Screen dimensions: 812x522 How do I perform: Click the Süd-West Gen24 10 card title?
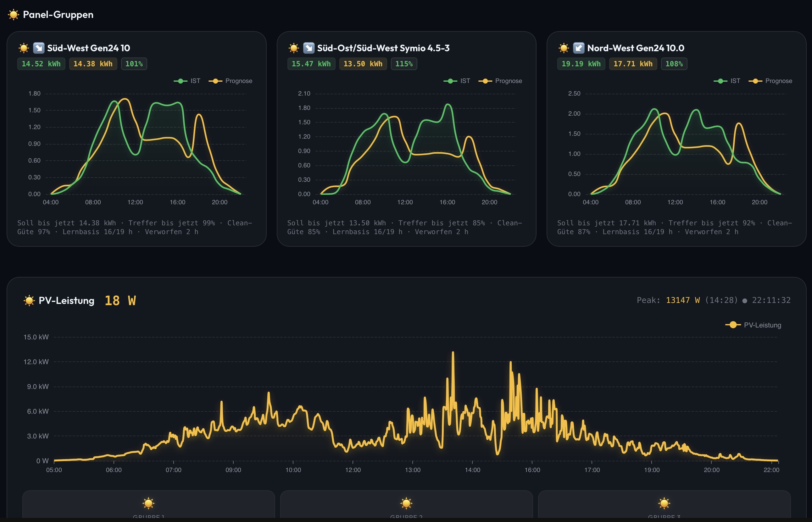(x=88, y=48)
